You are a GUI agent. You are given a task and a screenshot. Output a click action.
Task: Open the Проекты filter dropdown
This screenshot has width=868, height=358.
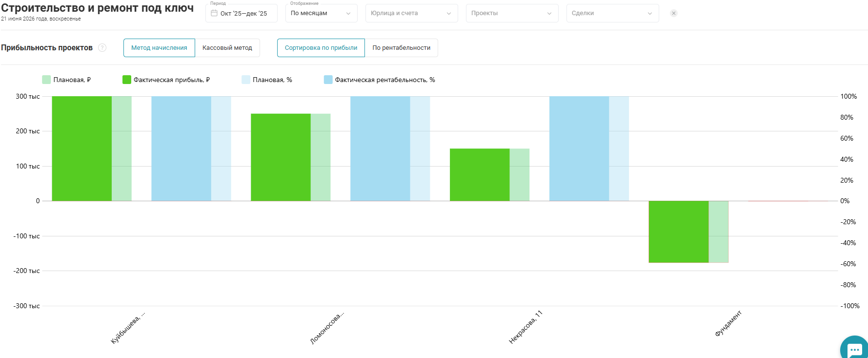512,13
